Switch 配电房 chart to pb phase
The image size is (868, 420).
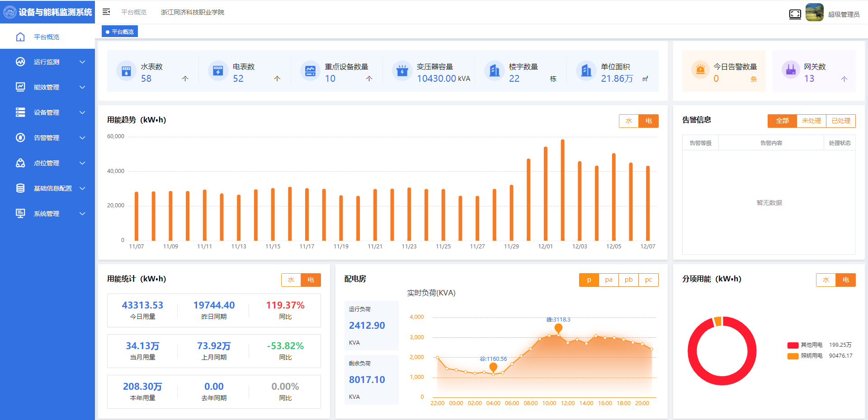(628, 280)
